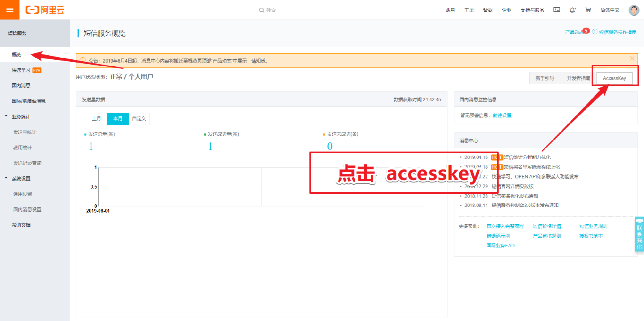Switch to the 上月 data tab
Image resolution: width=644 pixels, height=321 pixels.
tap(96, 119)
